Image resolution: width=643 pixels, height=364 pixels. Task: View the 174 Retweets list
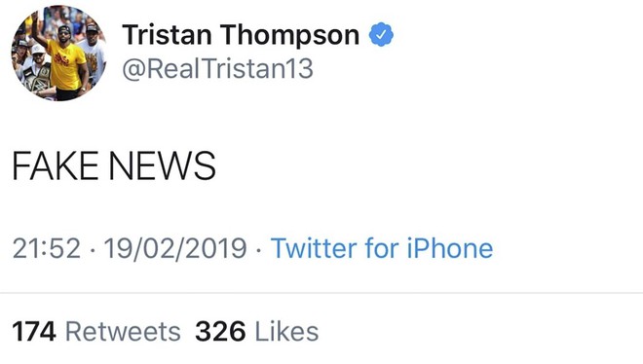96,331
